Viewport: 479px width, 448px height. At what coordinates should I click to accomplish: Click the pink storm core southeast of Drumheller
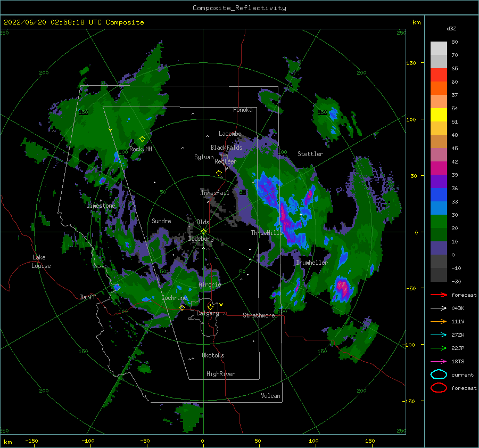[343, 288]
